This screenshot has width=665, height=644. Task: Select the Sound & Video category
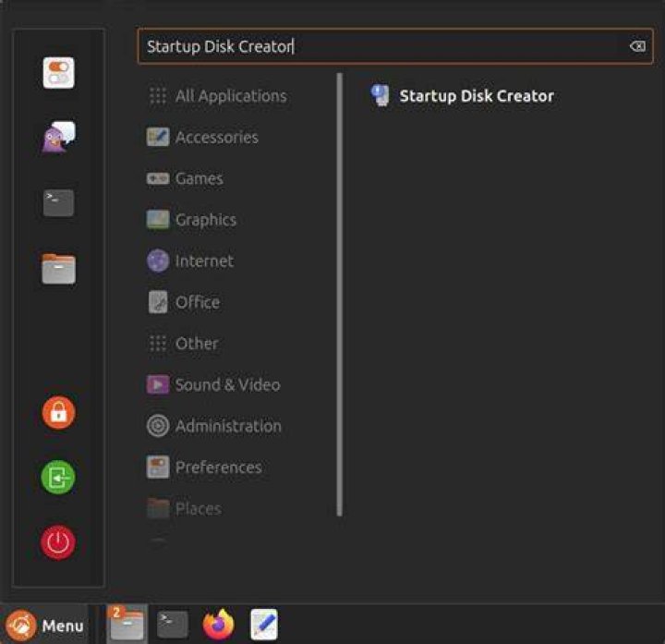click(213, 384)
